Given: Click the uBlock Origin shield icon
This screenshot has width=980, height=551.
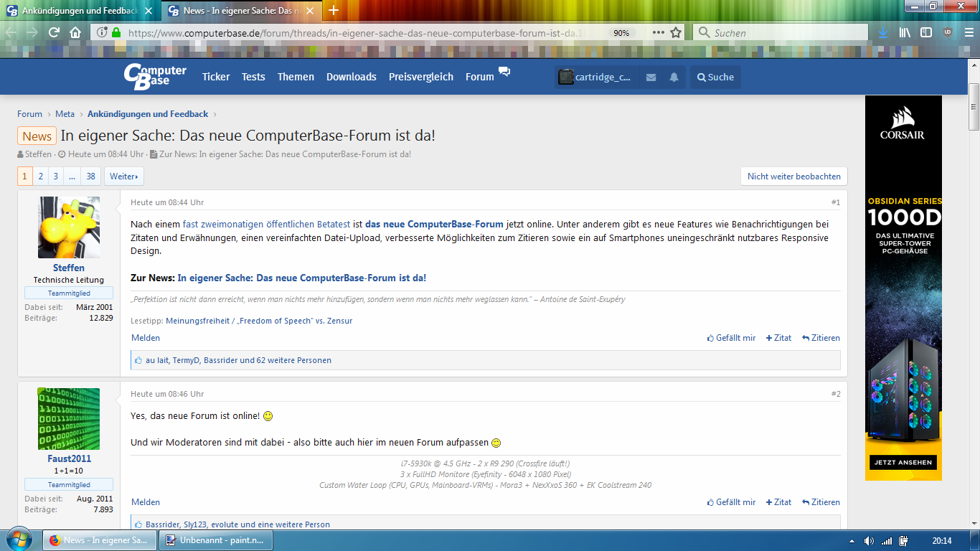Looking at the screenshot, I should [948, 32].
